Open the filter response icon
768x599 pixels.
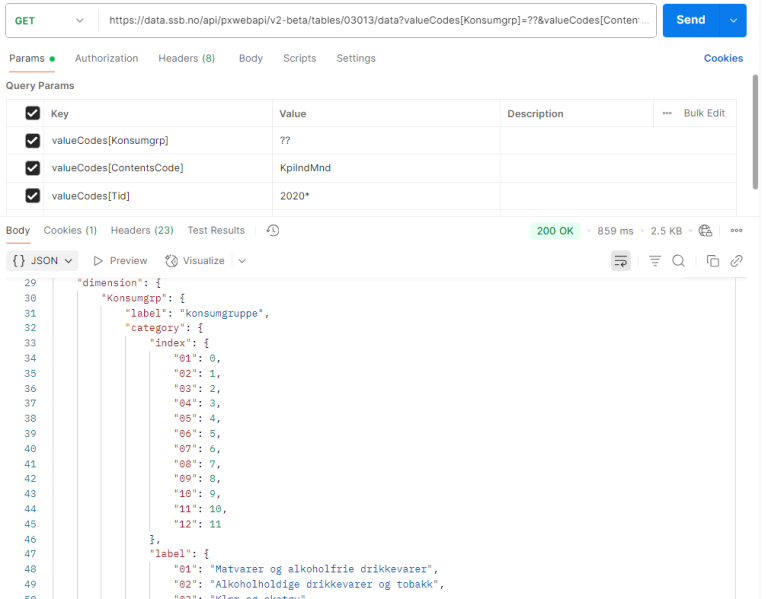click(655, 261)
